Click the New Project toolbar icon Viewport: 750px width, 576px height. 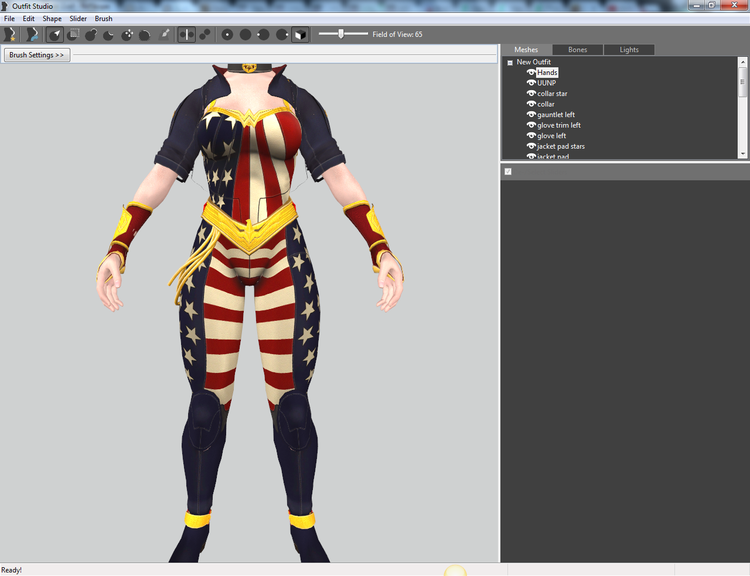point(10,34)
